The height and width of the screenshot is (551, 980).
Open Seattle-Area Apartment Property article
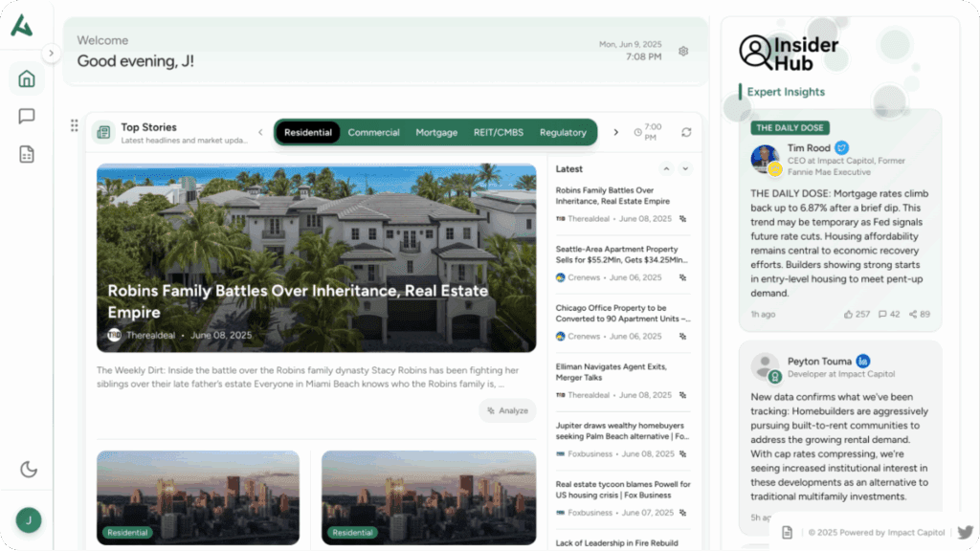click(621, 253)
